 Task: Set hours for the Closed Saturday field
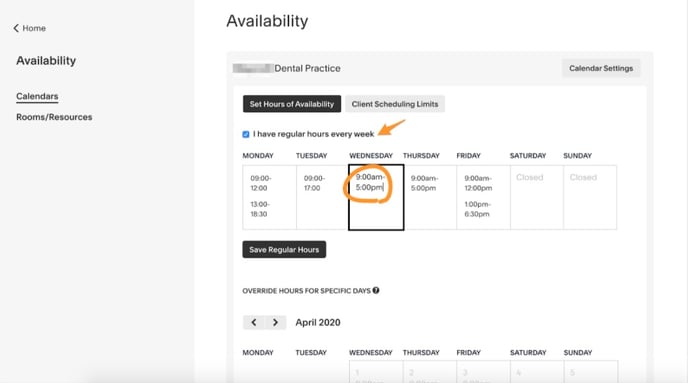[x=537, y=197]
